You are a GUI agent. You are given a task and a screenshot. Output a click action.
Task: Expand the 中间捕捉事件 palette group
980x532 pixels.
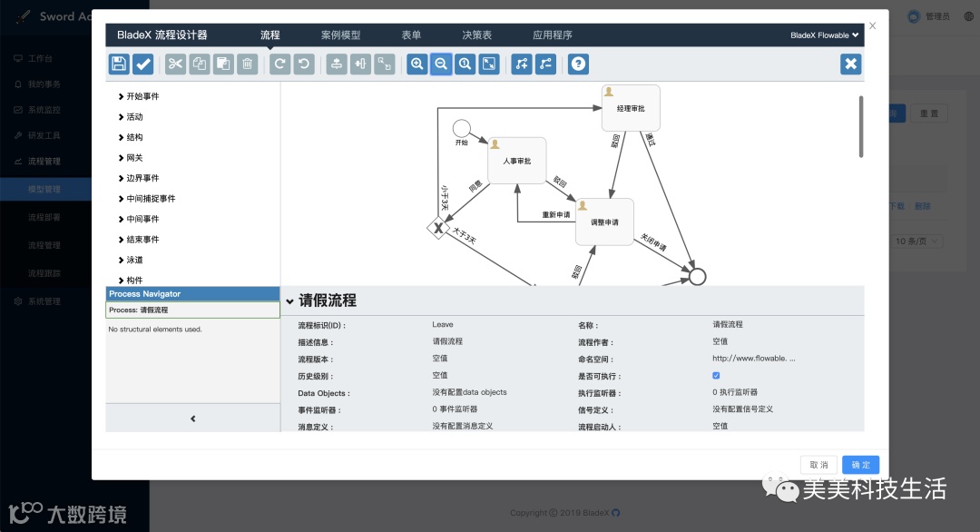click(x=147, y=199)
